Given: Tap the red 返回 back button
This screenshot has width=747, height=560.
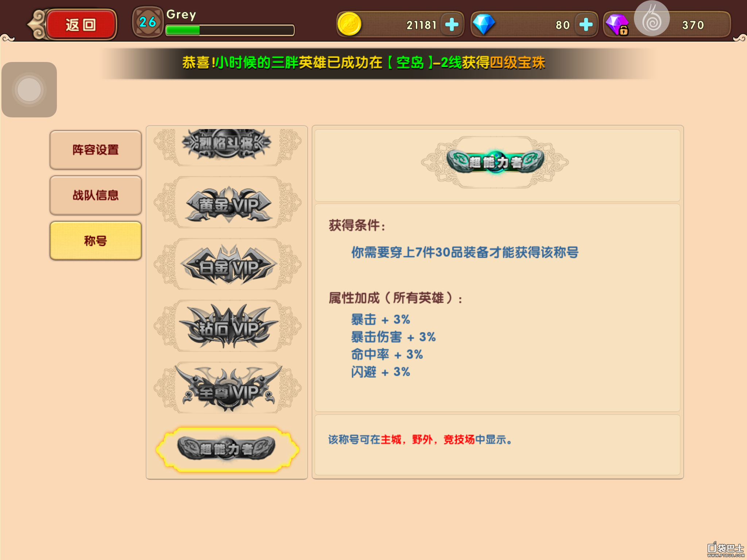Looking at the screenshot, I should 81,24.
